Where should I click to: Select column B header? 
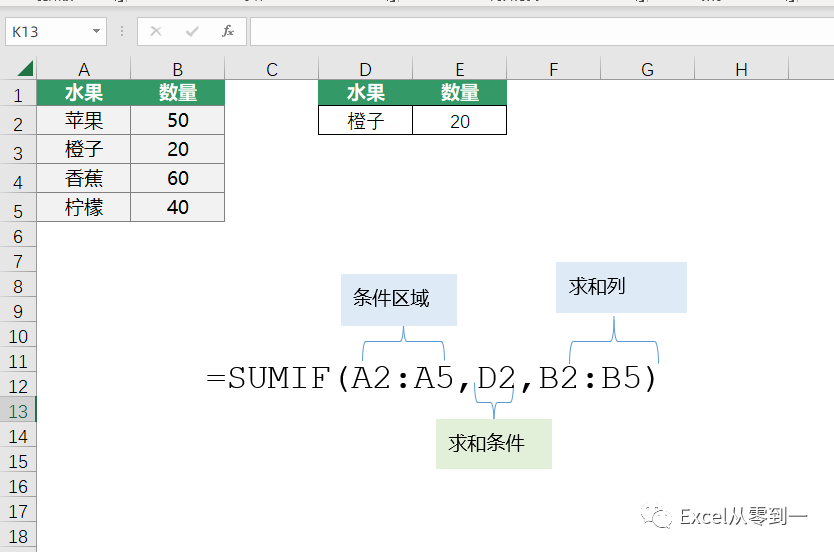178,69
